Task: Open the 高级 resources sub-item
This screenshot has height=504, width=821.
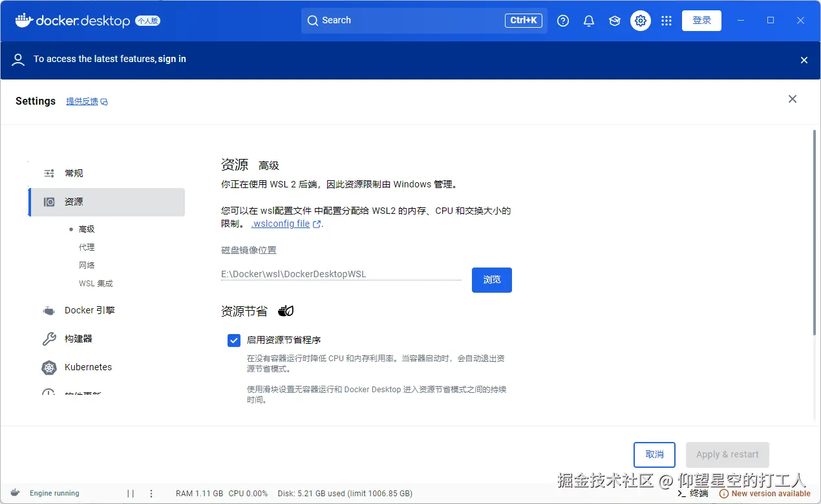Action: click(x=87, y=229)
